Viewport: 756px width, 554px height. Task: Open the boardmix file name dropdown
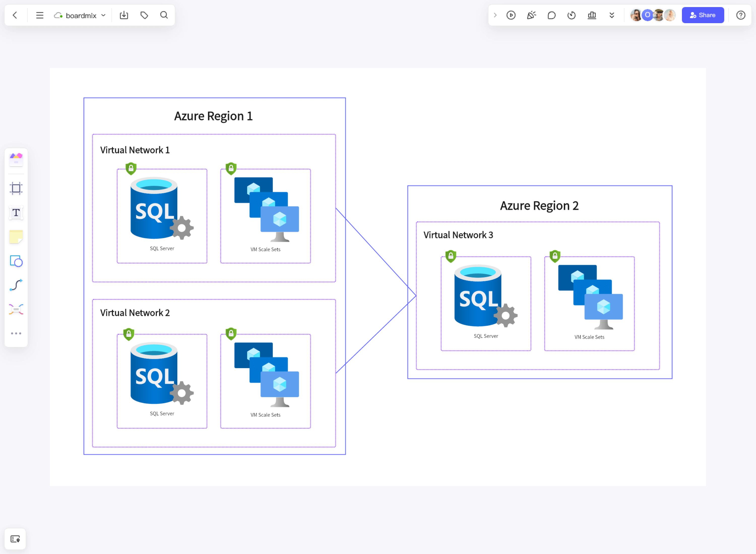click(x=80, y=15)
